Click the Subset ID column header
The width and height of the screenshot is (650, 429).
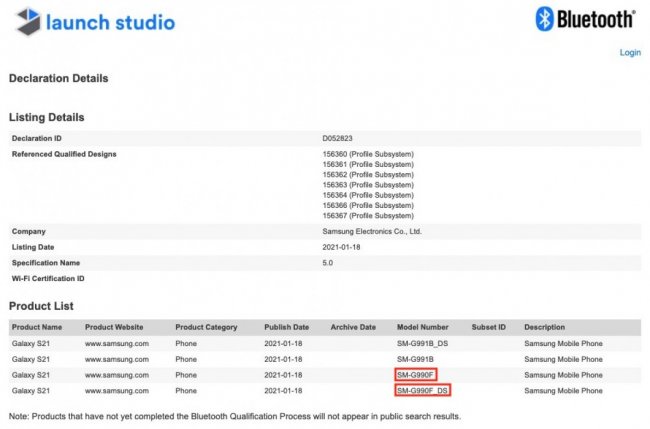point(489,327)
